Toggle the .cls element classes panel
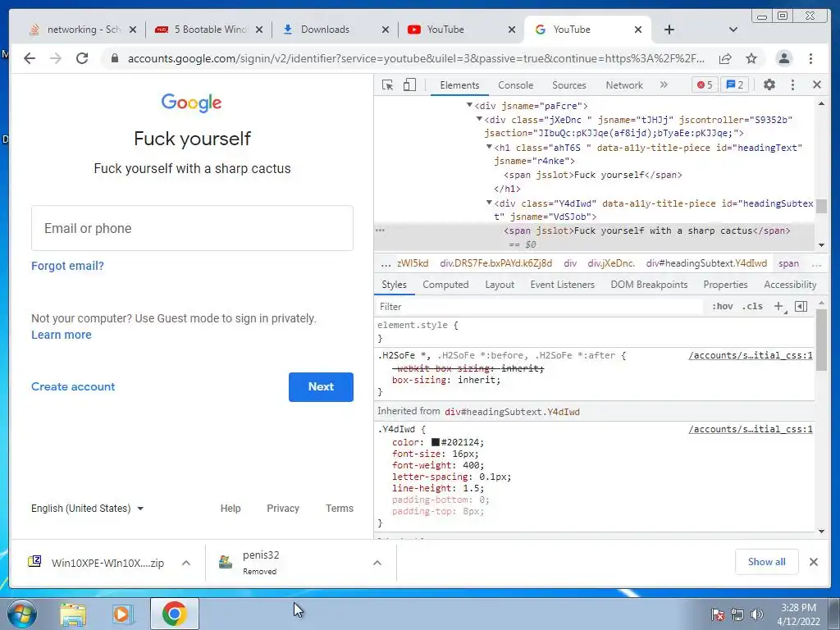Viewport: 840px width, 630px height. [x=752, y=307]
